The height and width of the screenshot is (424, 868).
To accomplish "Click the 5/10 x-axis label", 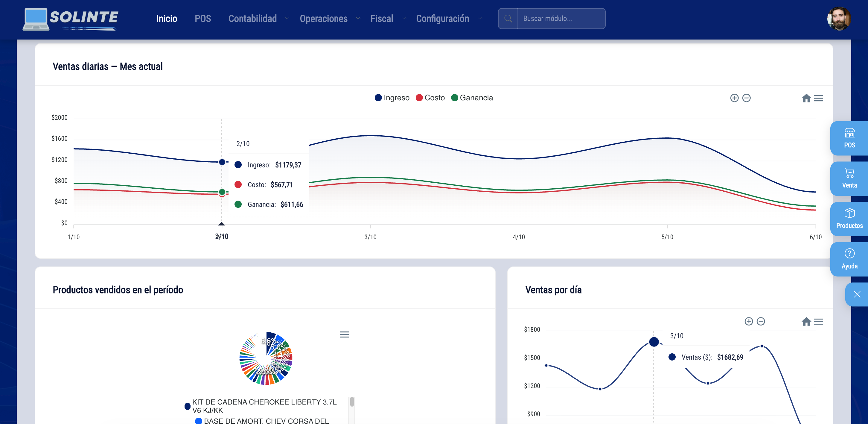I will 667,237.
